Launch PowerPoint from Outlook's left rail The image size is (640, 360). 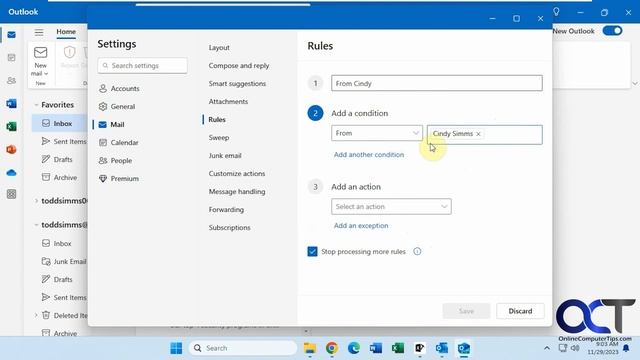pos(11,149)
